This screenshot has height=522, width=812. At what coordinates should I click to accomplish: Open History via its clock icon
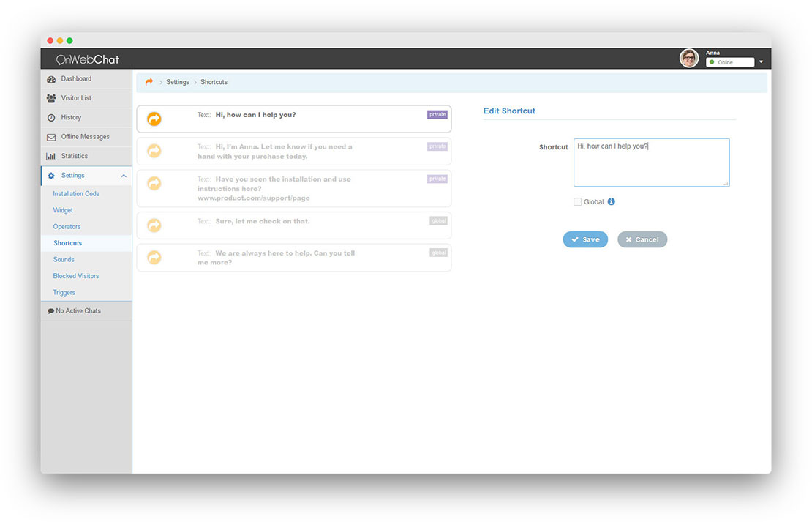tap(50, 117)
